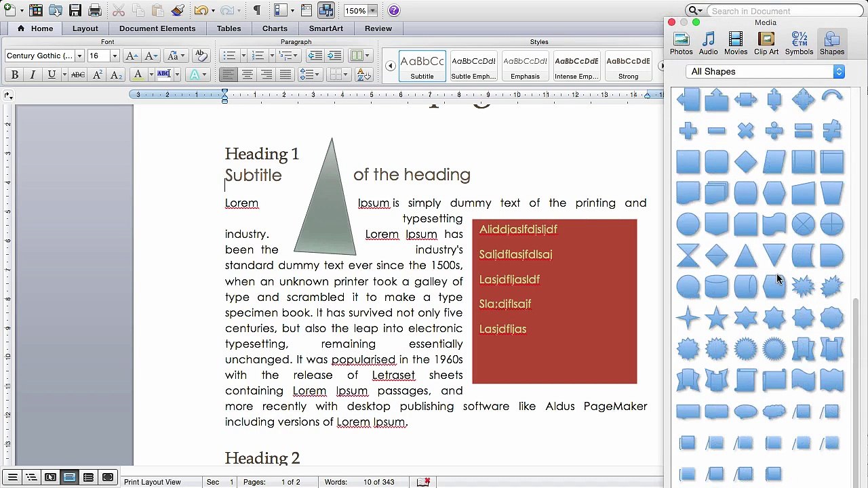This screenshot has height=488, width=868.
Task: Click the text highlight color swatch
Action: [x=163, y=75]
